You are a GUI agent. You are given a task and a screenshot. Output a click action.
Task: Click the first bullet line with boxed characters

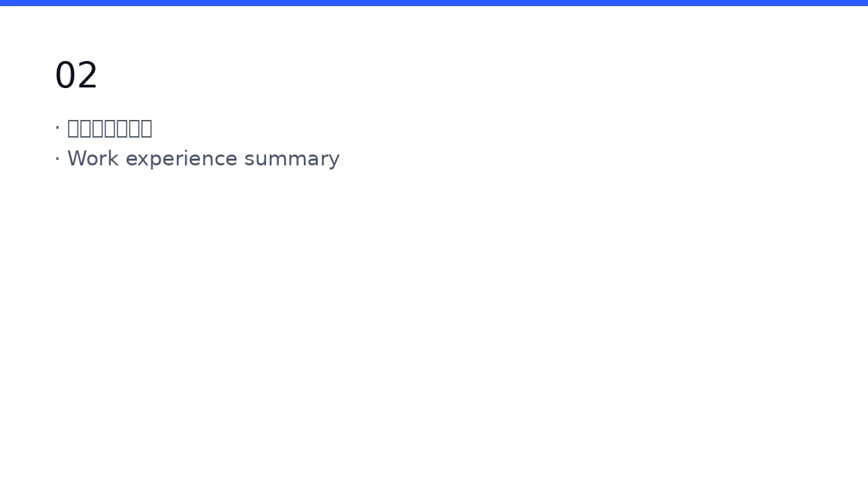pos(103,128)
